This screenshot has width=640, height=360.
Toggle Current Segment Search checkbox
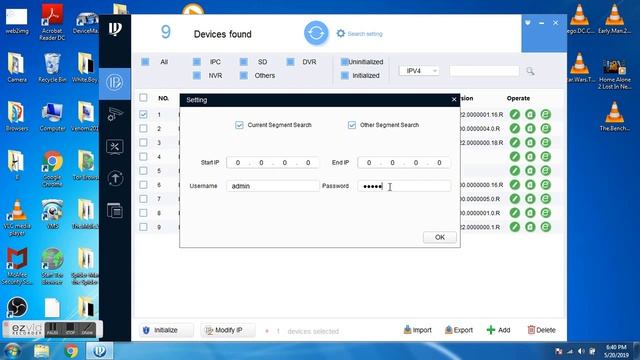(239, 125)
